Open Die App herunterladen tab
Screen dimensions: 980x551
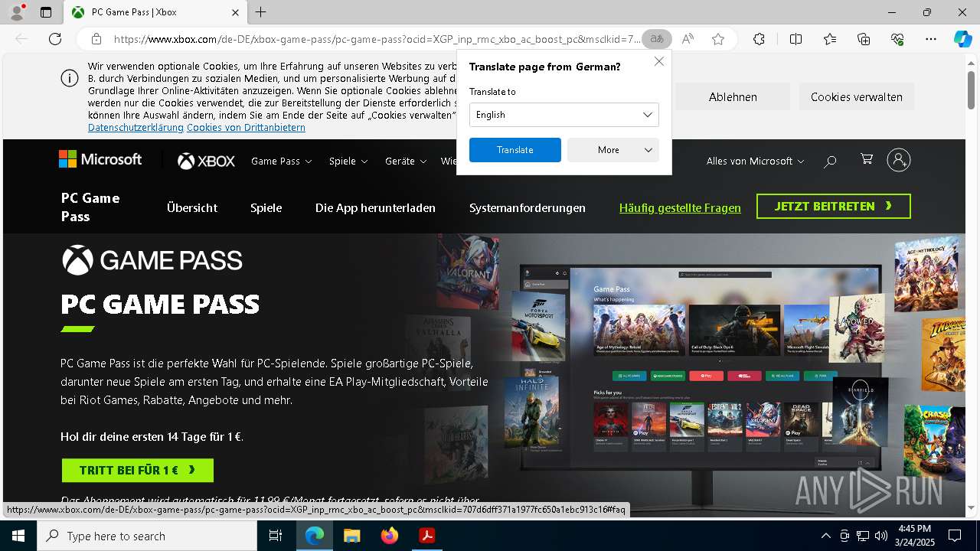click(x=375, y=208)
